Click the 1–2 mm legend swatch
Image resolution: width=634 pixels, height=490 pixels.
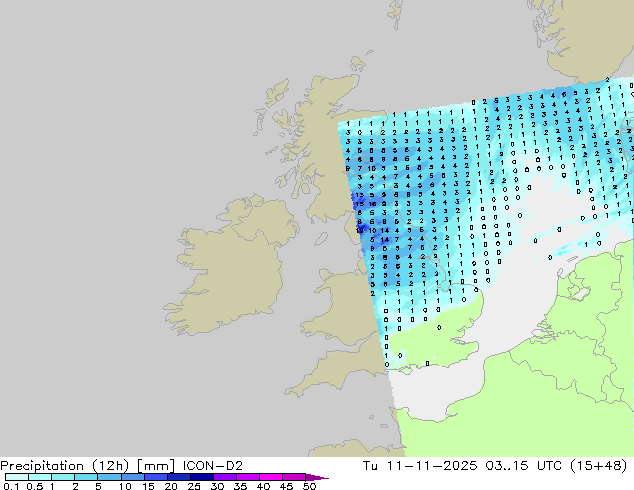point(63,477)
